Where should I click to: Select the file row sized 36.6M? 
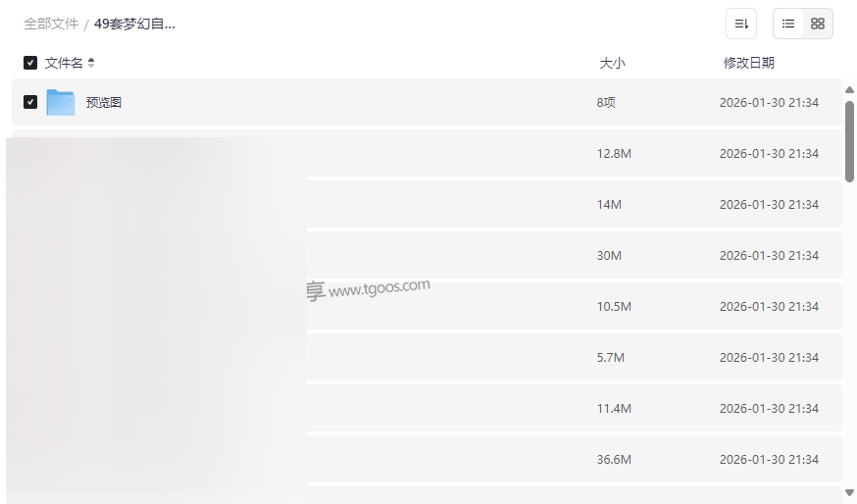click(569, 460)
